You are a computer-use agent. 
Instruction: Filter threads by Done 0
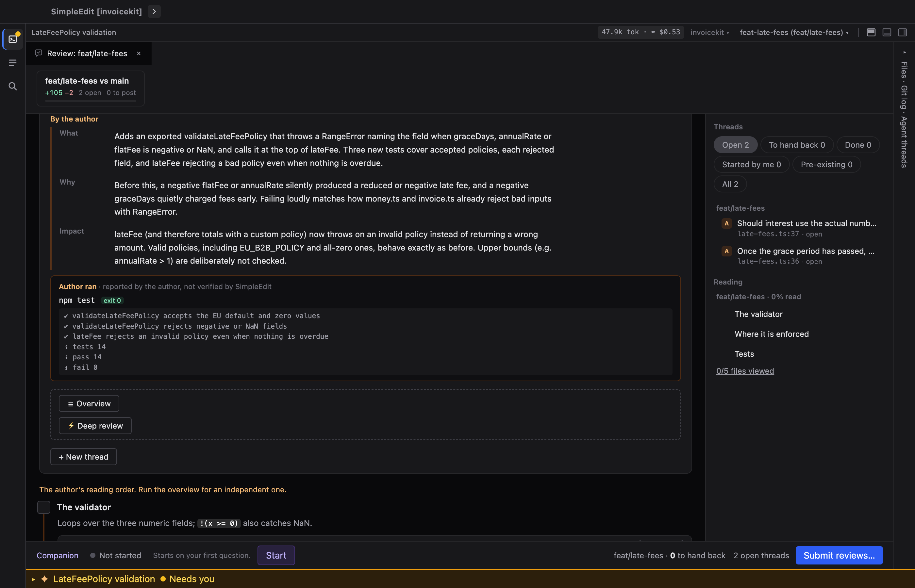pos(858,145)
